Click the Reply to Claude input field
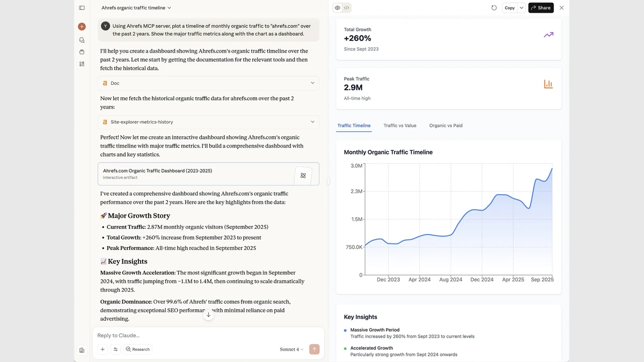The height and width of the screenshot is (362, 644). [x=208, y=335]
